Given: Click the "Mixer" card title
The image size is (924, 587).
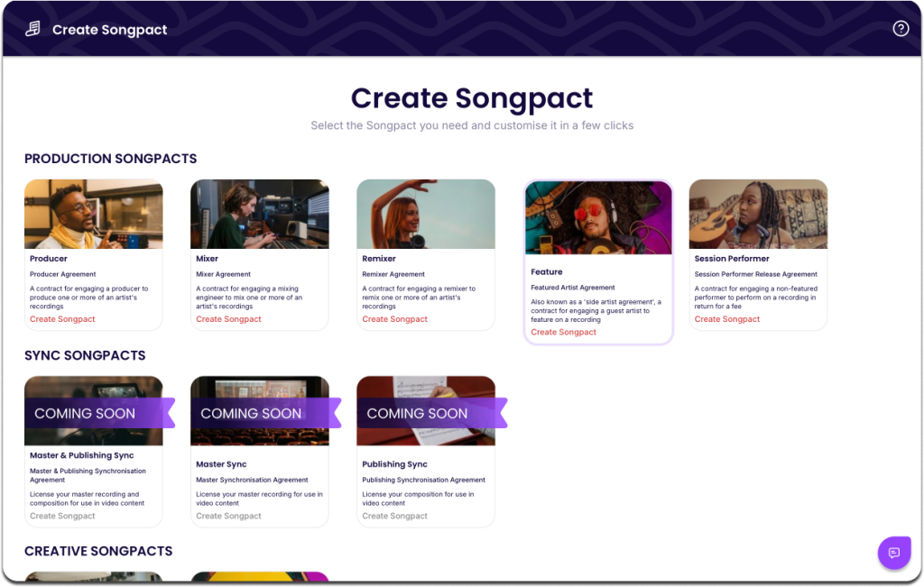Looking at the screenshot, I should (x=207, y=259).
